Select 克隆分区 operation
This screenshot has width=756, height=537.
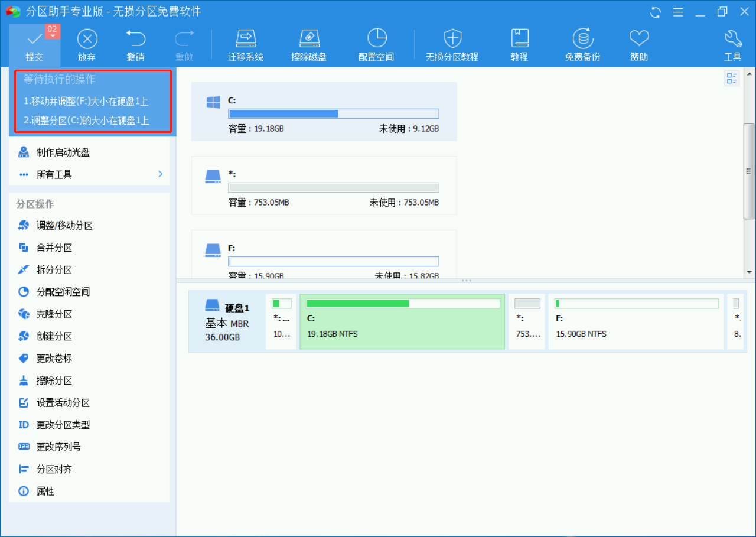pos(90,314)
